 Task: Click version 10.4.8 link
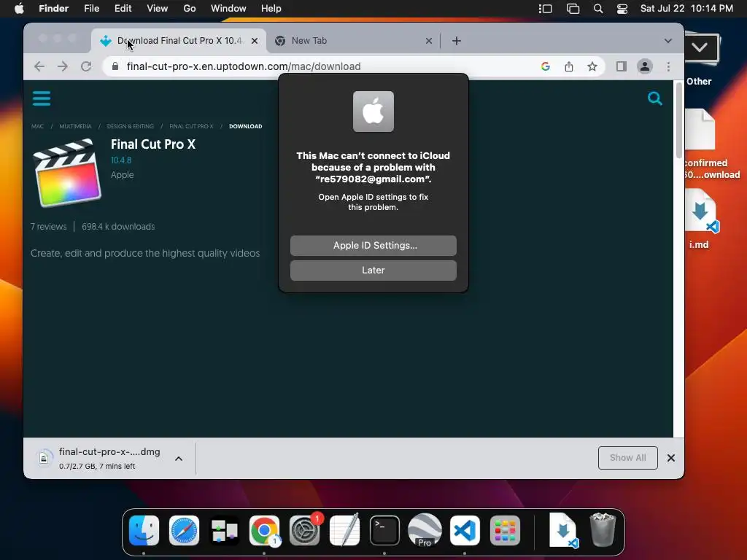click(x=121, y=160)
